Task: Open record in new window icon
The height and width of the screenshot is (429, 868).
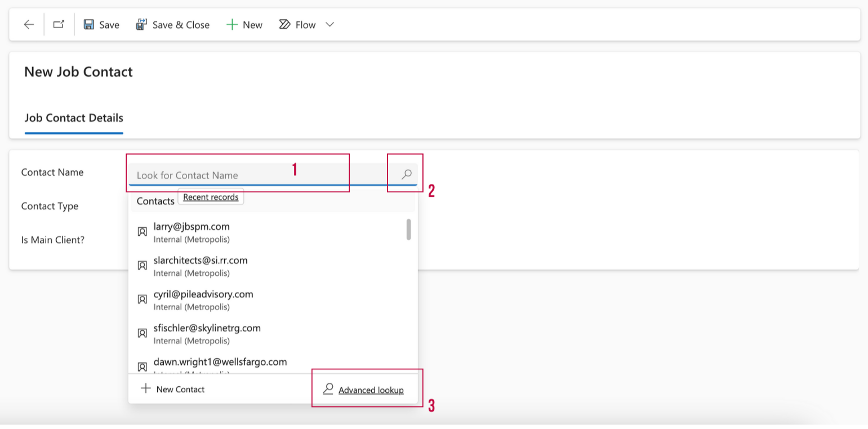Action: [x=59, y=25]
